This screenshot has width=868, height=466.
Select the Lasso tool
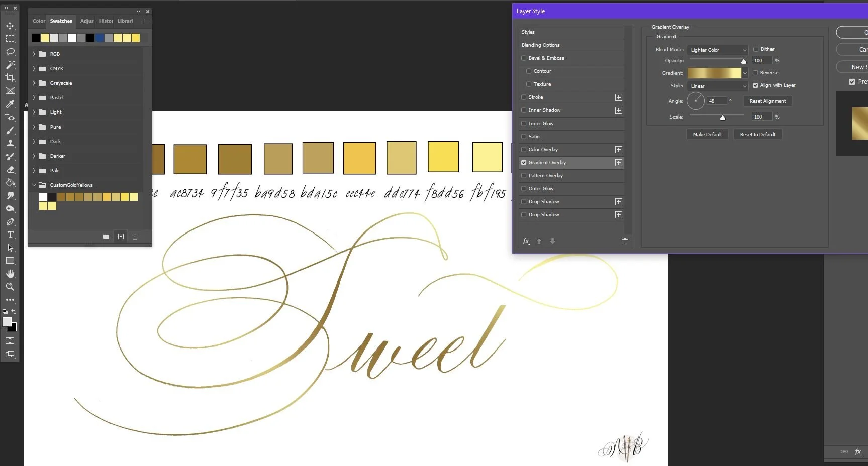click(x=10, y=52)
